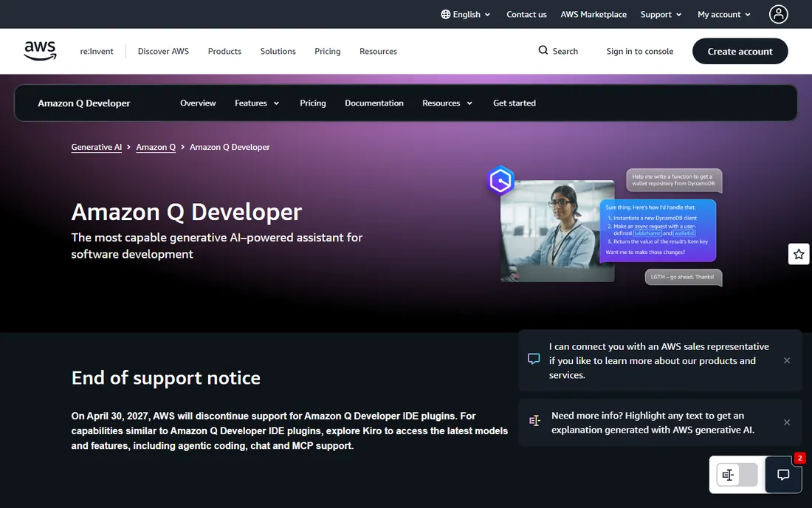
Task: Click the magnifying glass search icon
Action: click(x=543, y=50)
